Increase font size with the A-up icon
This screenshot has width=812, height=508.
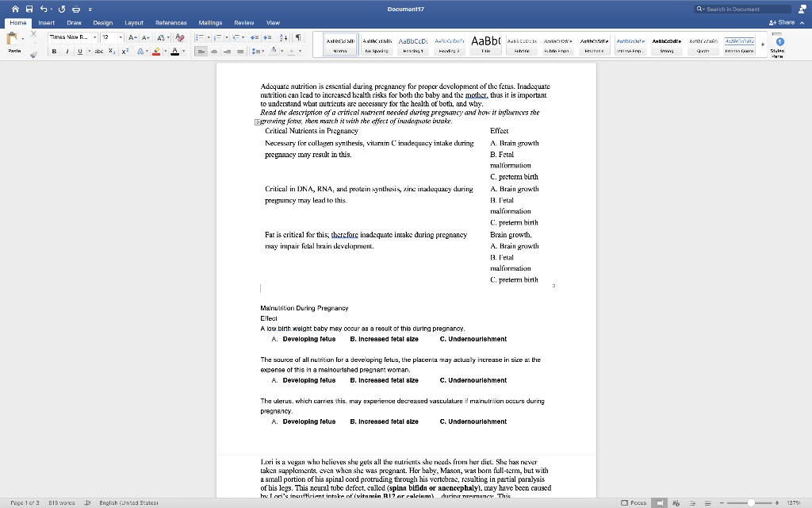click(132, 37)
